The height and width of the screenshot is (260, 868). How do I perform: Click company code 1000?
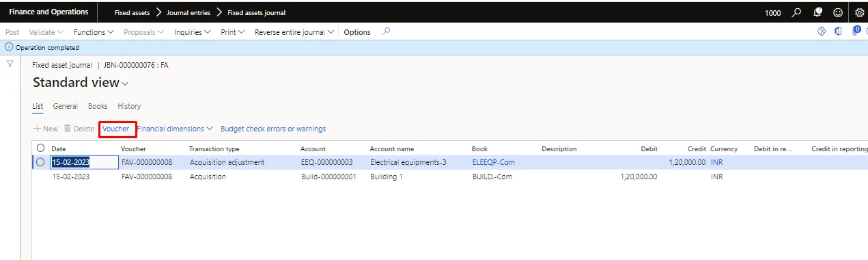(x=773, y=13)
